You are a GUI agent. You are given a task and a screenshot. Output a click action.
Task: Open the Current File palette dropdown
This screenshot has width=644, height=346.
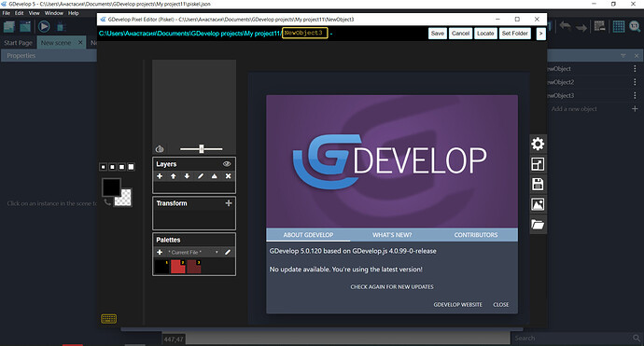[192, 252]
